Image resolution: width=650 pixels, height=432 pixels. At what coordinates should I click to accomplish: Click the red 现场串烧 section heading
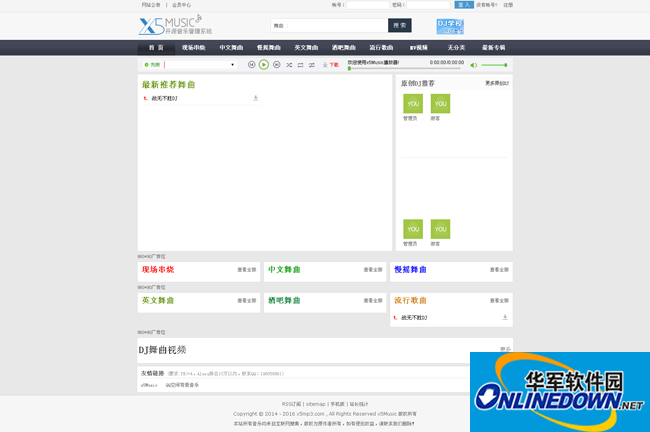point(158,269)
